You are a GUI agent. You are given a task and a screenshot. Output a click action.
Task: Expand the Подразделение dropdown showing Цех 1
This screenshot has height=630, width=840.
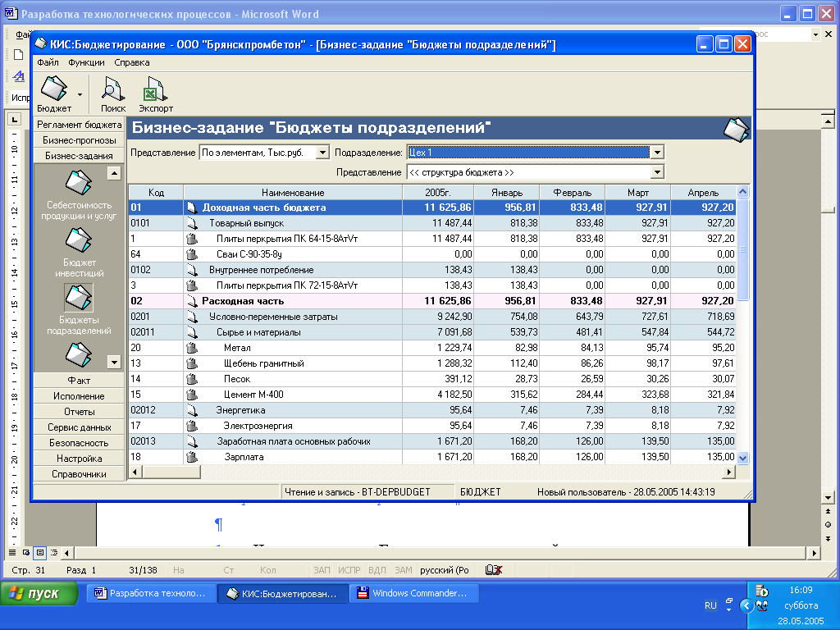coord(656,153)
